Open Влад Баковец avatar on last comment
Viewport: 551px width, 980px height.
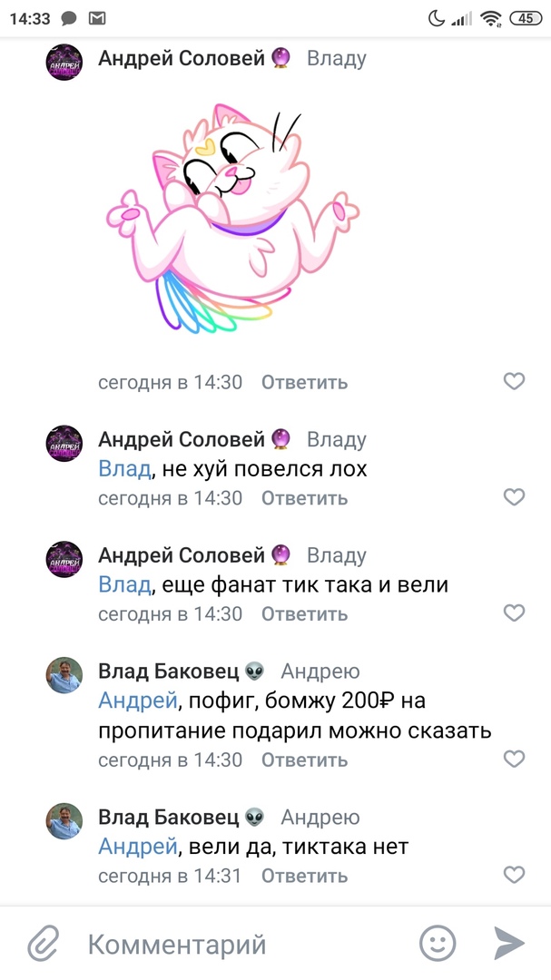tap(64, 820)
